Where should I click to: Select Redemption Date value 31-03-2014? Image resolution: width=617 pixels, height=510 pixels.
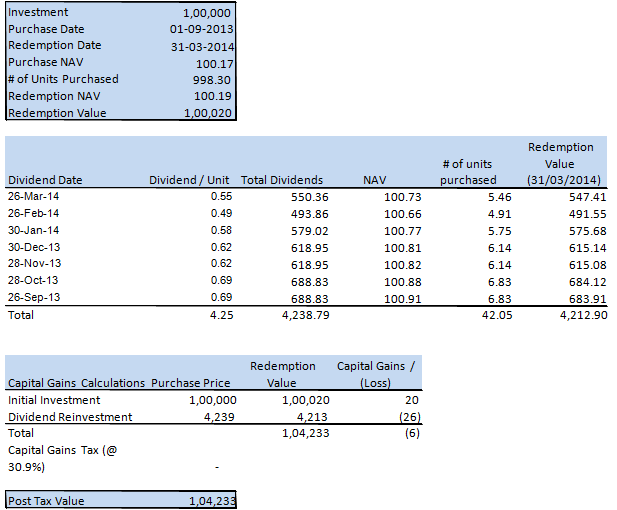coord(202,47)
